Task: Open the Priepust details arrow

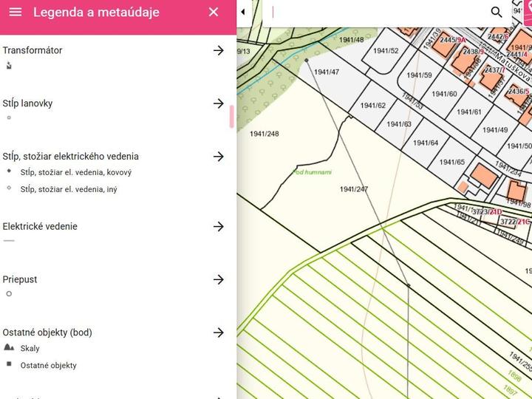Action: click(218, 279)
